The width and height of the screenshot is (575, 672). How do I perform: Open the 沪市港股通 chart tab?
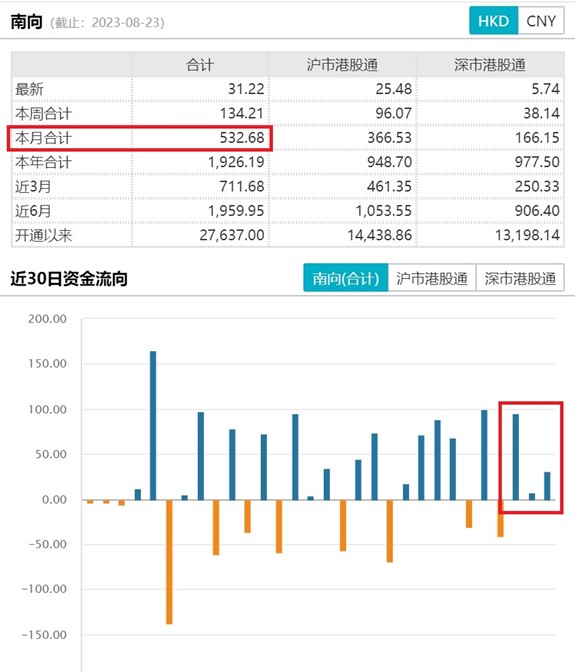click(x=432, y=278)
